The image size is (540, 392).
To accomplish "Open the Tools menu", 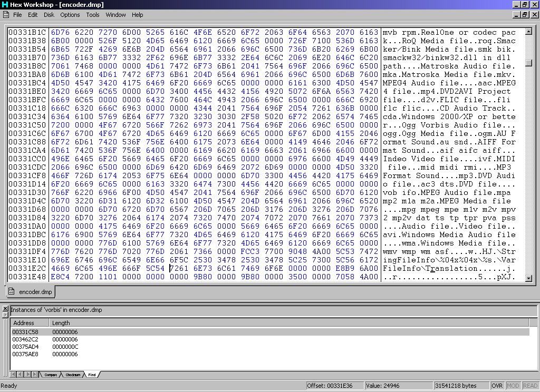I will coord(93,15).
